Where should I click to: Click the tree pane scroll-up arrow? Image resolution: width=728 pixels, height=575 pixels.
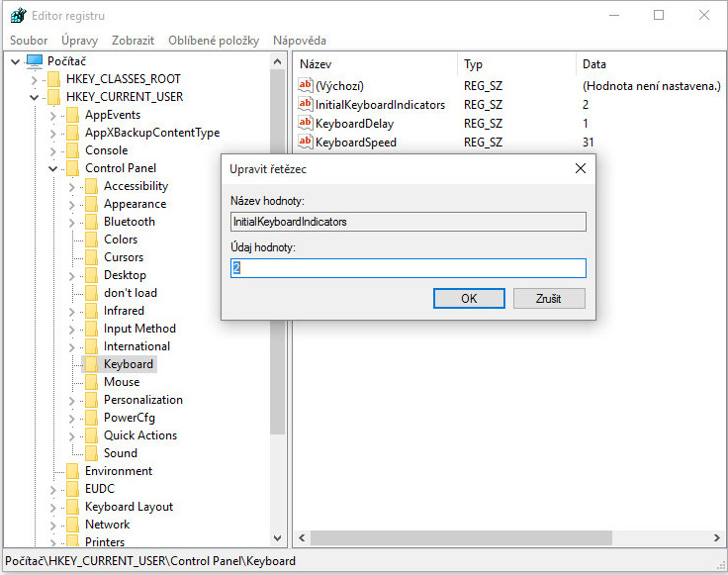coord(278,61)
